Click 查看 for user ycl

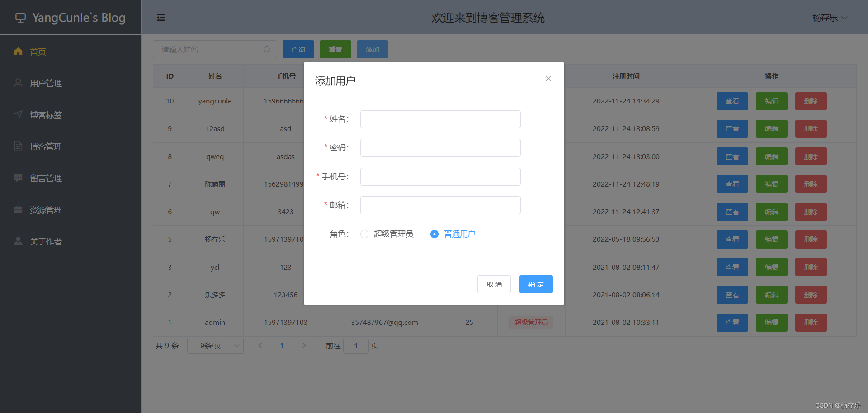[x=732, y=267]
